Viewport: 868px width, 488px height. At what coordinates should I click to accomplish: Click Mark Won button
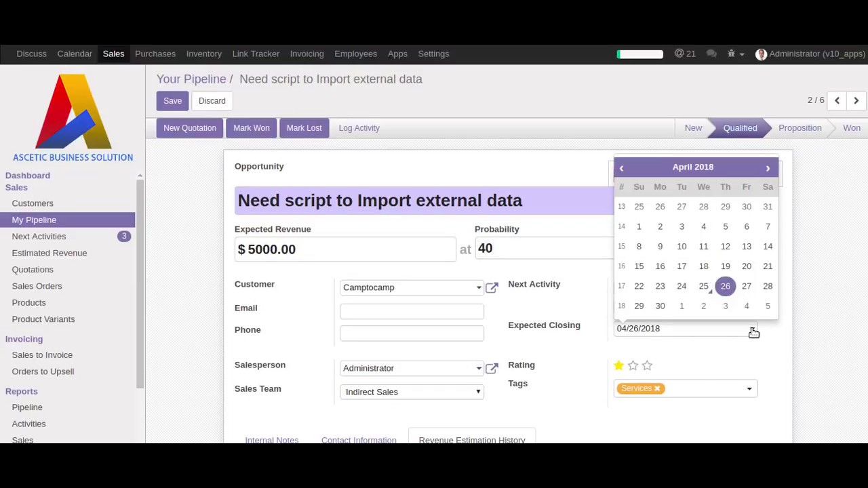(252, 128)
